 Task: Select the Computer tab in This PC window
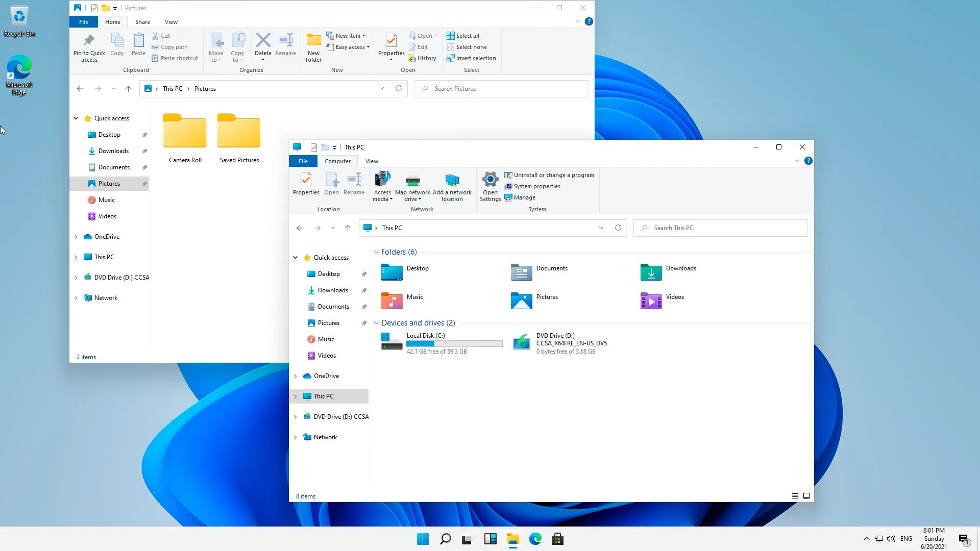pos(338,161)
